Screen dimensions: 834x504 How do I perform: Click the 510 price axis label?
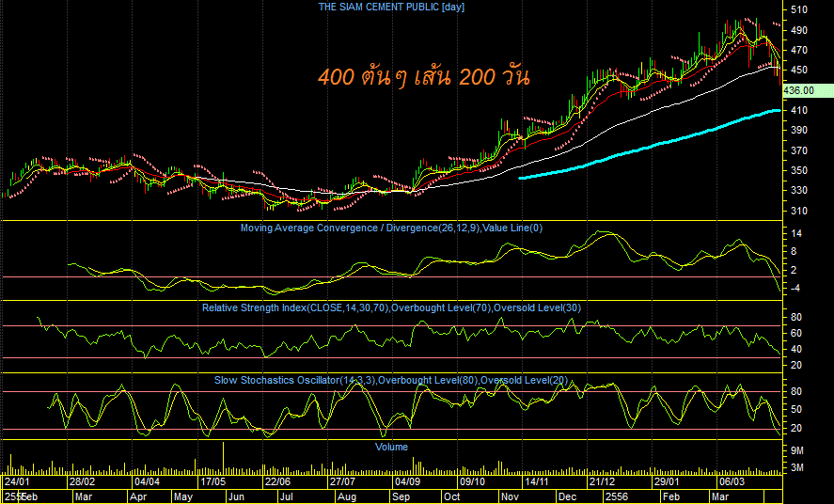coord(798,10)
